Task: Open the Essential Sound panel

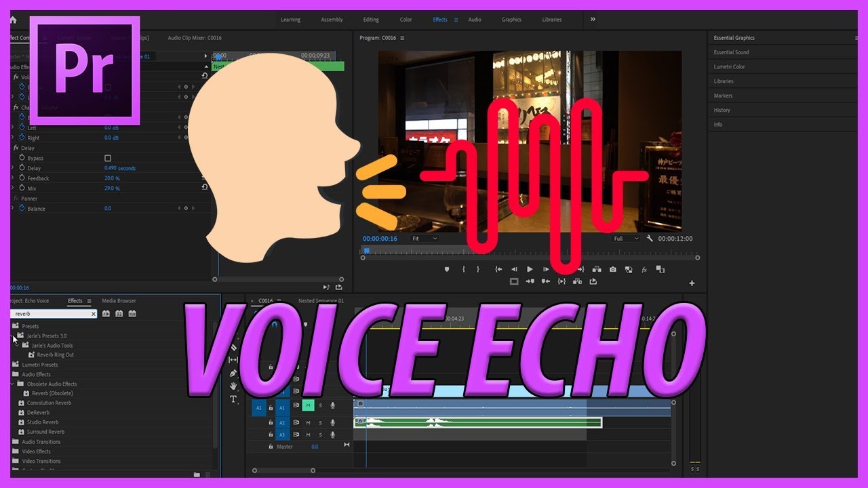Action: tap(731, 52)
